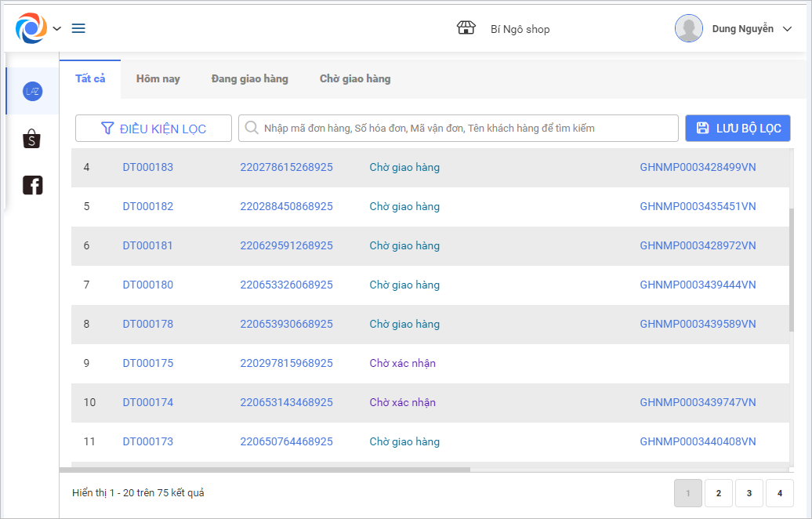Click the search magnifier icon

252,128
